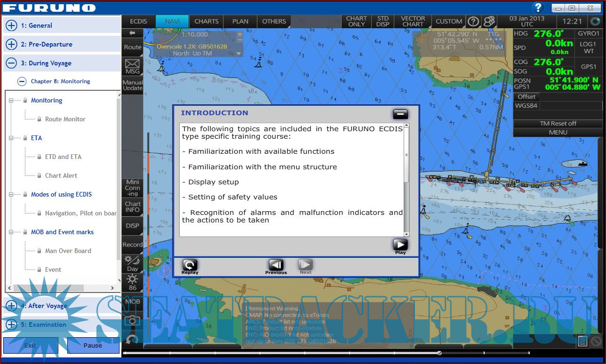The height and width of the screenshot is (364, 606).
Task: Toggle VECTOR CHART display
Action: (413, 21)
